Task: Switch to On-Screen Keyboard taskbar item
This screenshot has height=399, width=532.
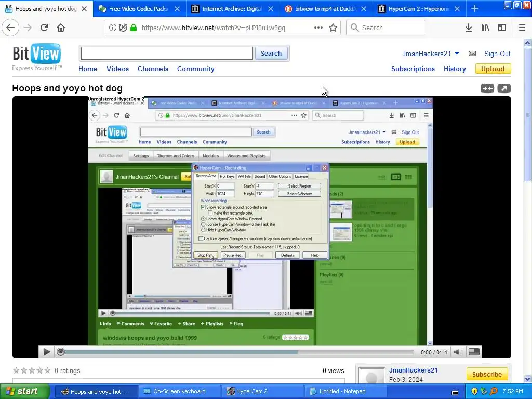Action: (x=179, y=392)
